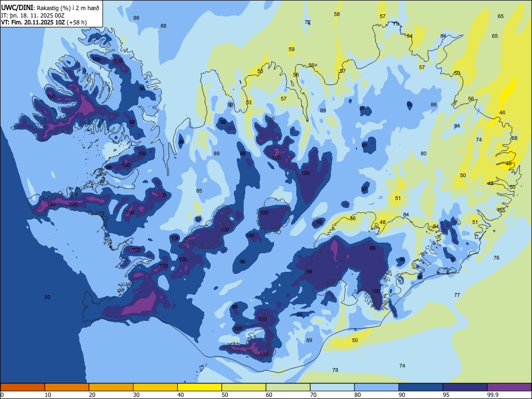Click the 46 value on the east coast
Viewport: 532px width, 399px height.
click(502, 113)
